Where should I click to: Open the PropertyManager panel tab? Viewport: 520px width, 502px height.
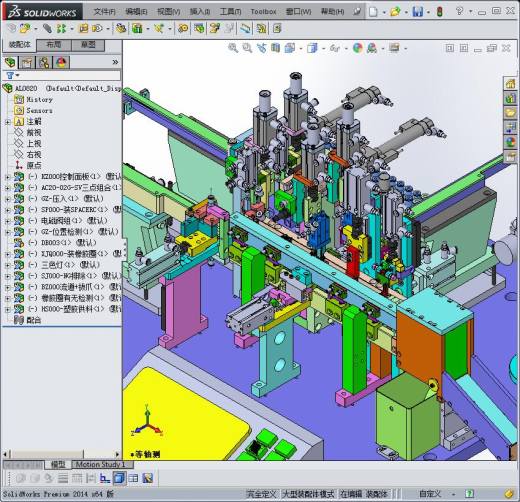tap(27, 62)
